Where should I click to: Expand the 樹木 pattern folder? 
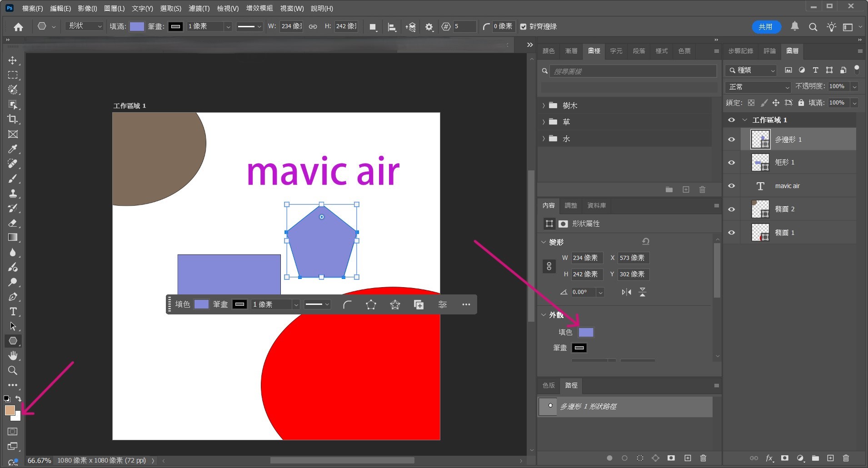(x=544, y=105)
